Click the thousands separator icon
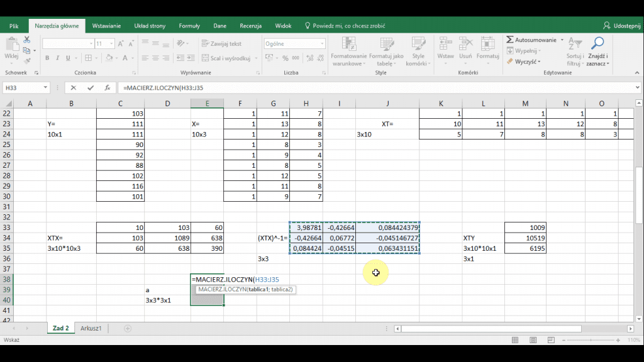This screenshot has height=362, width=644. (x=296, y=58)
